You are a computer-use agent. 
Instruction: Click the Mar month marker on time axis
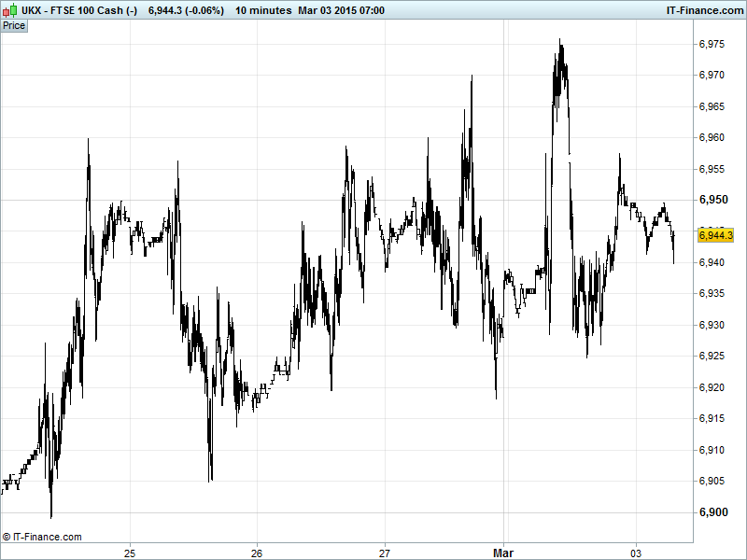pos(503,552)
